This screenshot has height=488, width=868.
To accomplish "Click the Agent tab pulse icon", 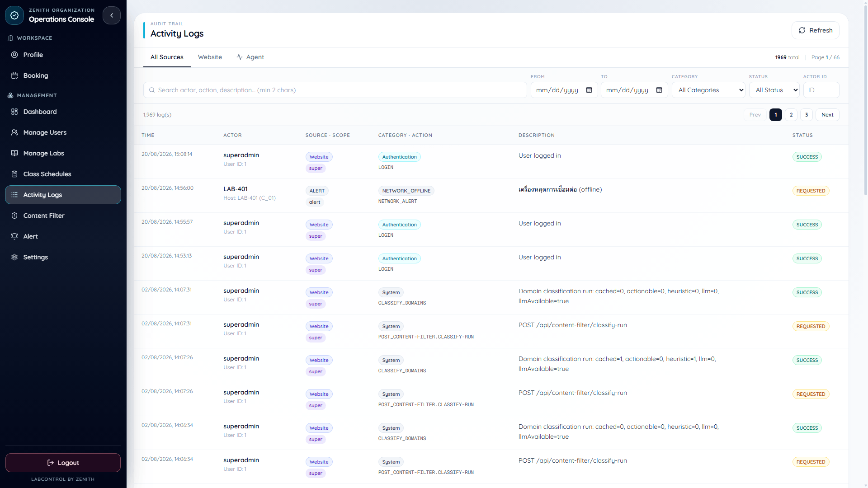I will (240, 57).
